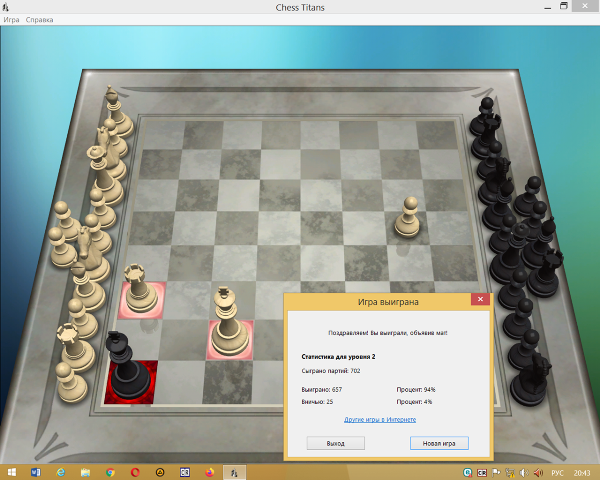600x480 pixels.
Task: Open the "Игра" menu
Action: (11, 20)
